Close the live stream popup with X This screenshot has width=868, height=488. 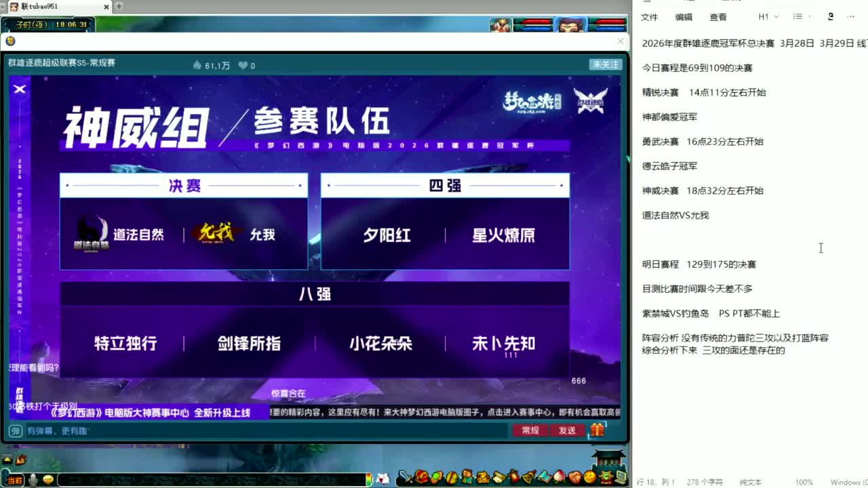pyautogui.click(x=620, y=41)
